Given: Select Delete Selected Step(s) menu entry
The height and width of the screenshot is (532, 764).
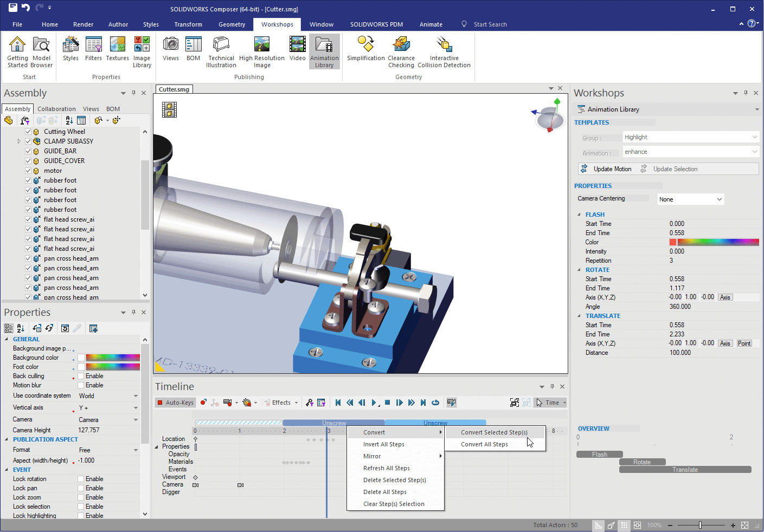Looking at the screenshot, I should [x=395, y=480].
